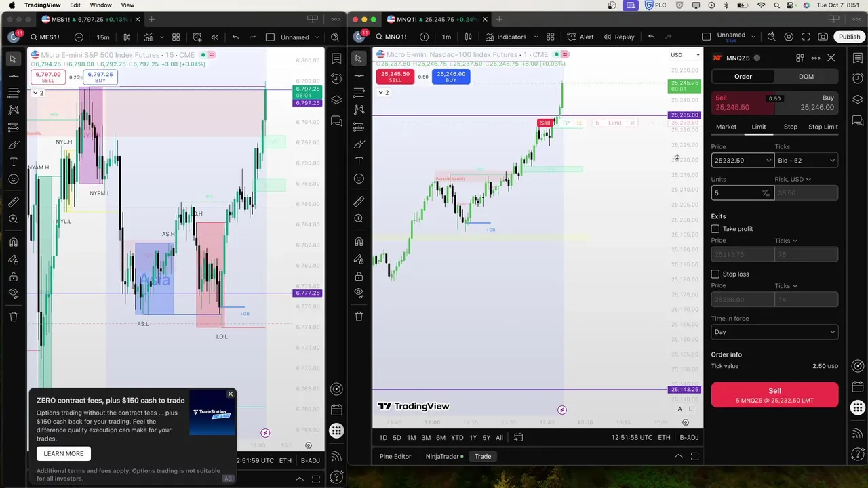Open order panel settings grid icon
Viewport: 868px width, 488px height.
(800, 58)
